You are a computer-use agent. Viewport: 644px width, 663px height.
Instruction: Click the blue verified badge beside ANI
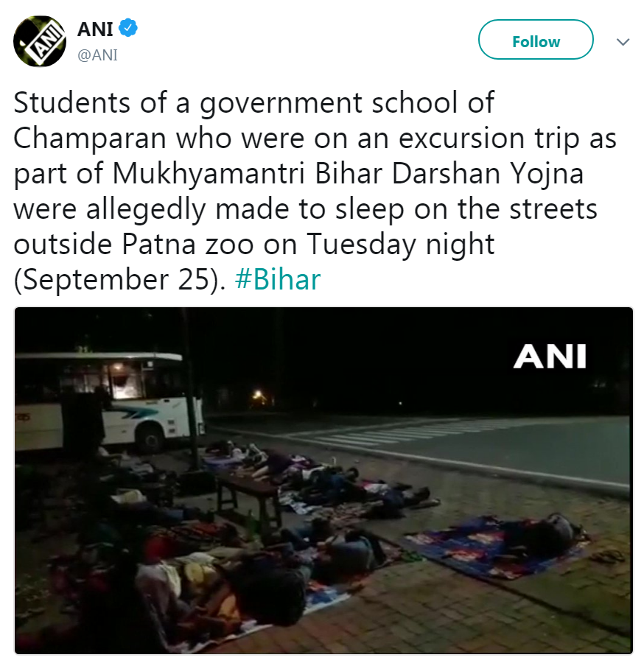(x=127, y=28)
